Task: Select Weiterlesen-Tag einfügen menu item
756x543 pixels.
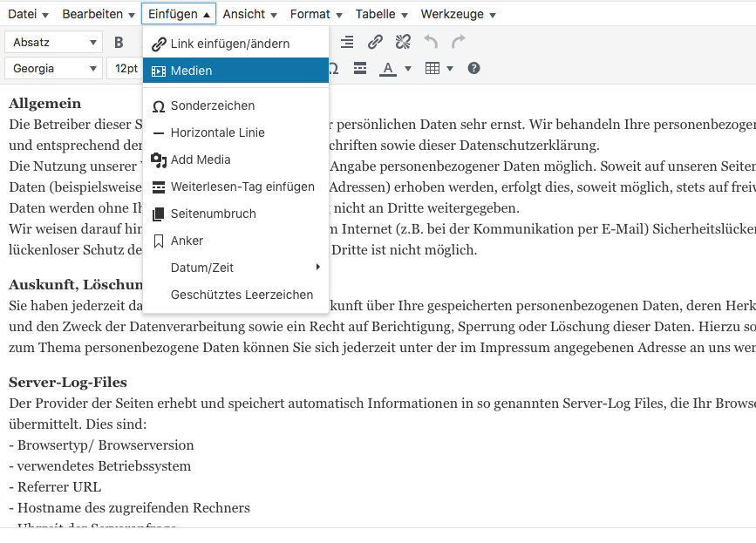Action: 235,187
